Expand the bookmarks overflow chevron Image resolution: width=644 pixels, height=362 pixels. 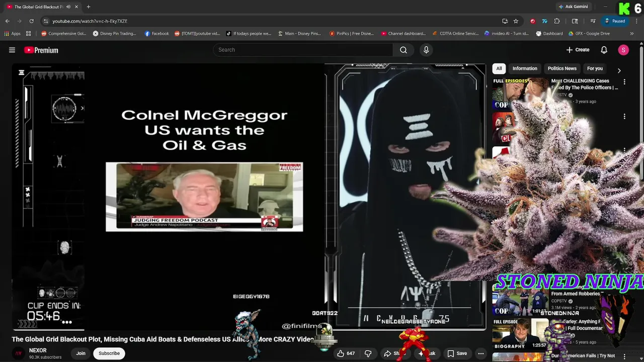click(x=632, y=34)
